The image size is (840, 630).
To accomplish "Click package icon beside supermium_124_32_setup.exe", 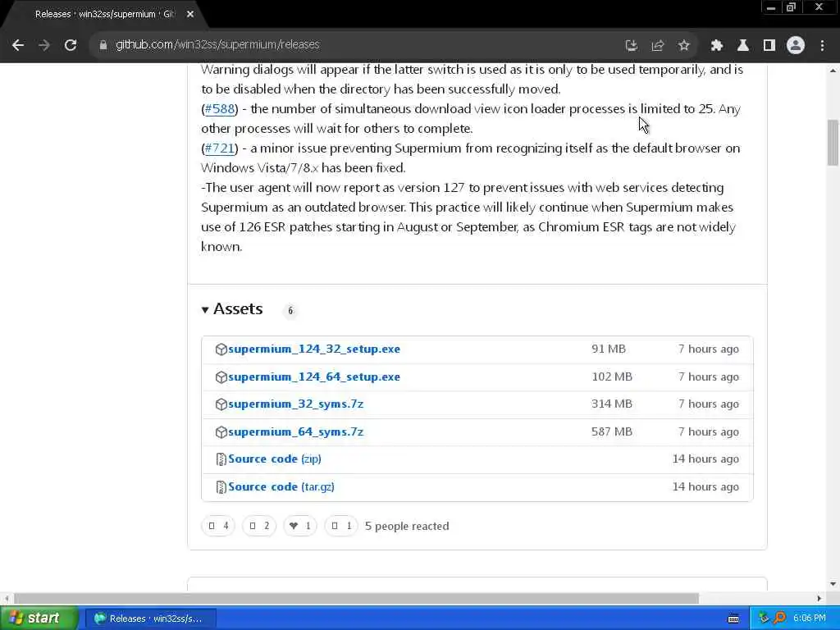I will (221, 349).
